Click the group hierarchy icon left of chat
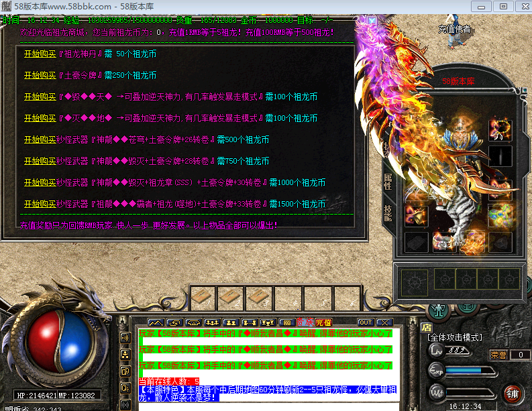532x411 pixels. coord(125,355)
